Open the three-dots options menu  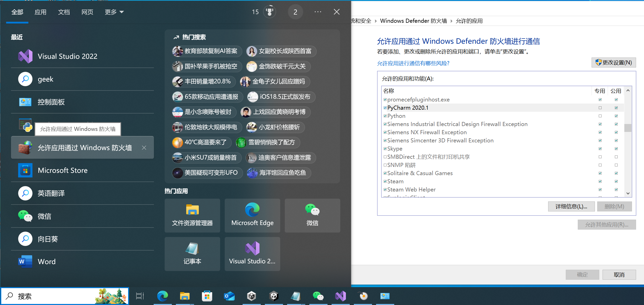coord(318,12)
